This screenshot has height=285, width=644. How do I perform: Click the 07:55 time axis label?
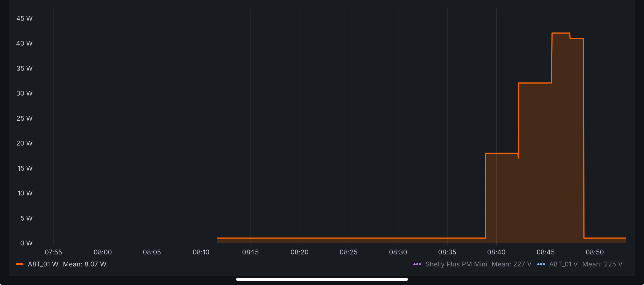point(53,252)
